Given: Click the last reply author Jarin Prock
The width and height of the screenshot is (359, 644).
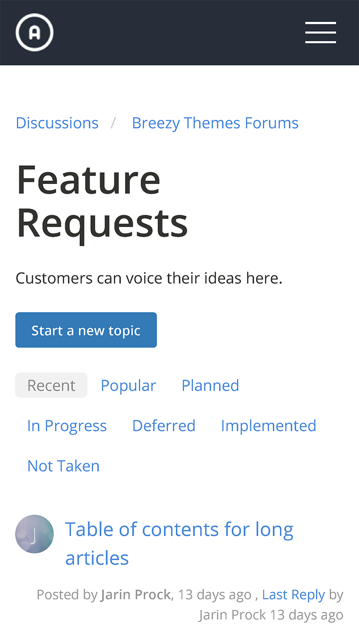Looking at the screenshot, I should 233,615.
